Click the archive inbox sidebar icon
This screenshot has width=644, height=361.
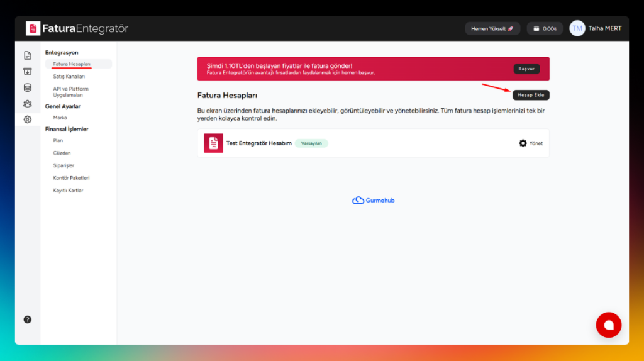28,72
